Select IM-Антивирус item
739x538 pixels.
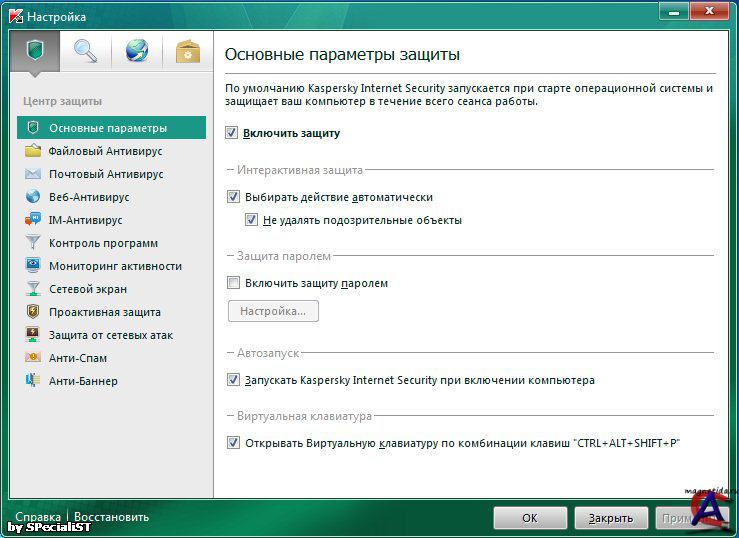[112, 220]
